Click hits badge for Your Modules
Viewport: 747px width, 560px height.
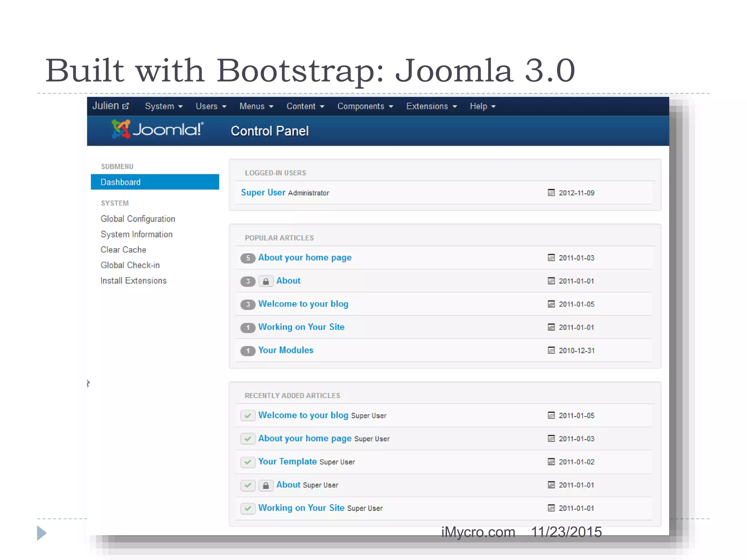(x=248, y=351)
